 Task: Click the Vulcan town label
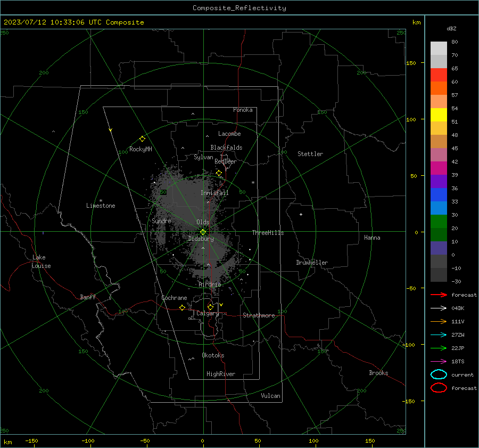[x=270, y=396]
